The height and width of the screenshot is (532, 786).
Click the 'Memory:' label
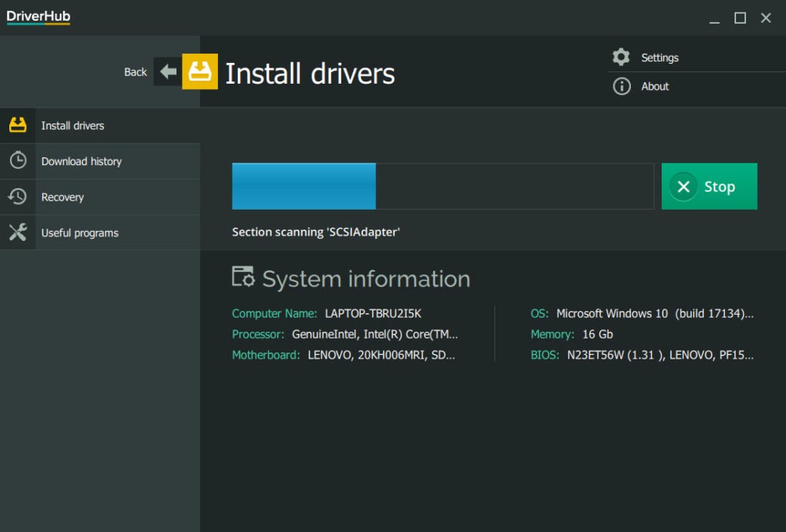[553, 335]
